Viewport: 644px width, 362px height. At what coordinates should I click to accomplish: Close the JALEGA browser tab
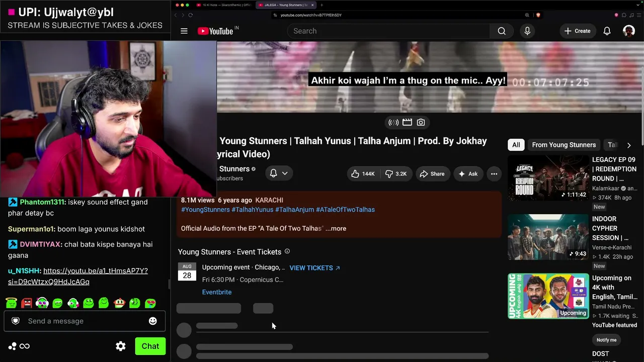pos(311,5)
